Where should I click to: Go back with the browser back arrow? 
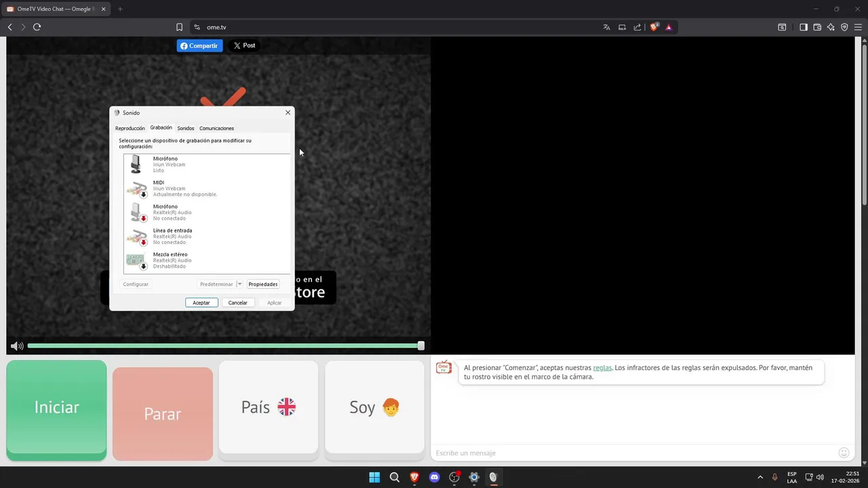(9, 27)
